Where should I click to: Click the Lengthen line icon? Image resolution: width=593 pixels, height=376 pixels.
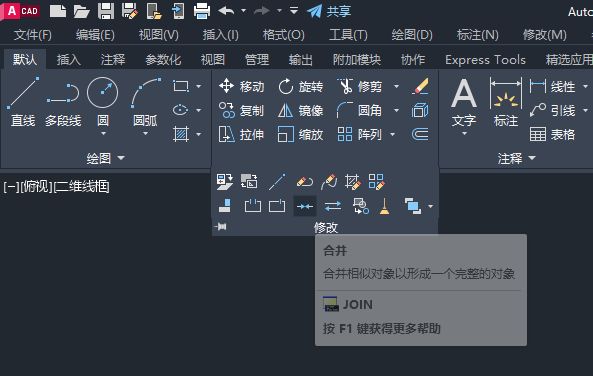[277, 182]
